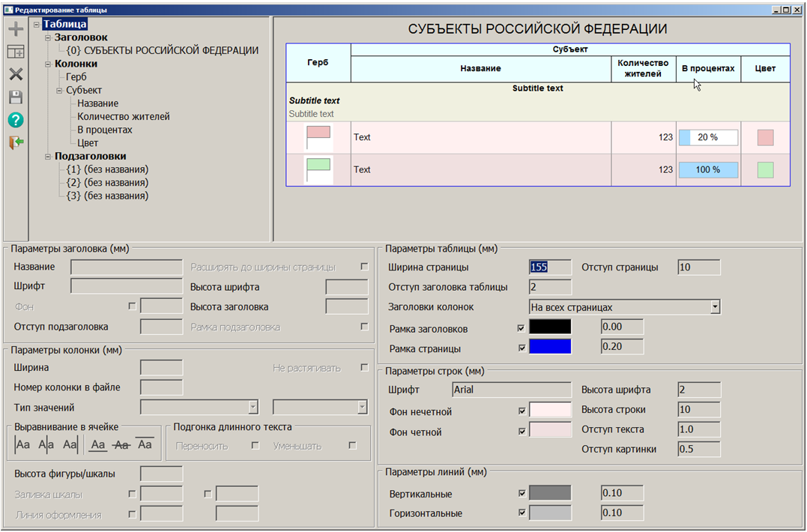Viewport: 807px width, 532px height.
Task: Click the В процентах column header
Action: [x=708, y=69]
